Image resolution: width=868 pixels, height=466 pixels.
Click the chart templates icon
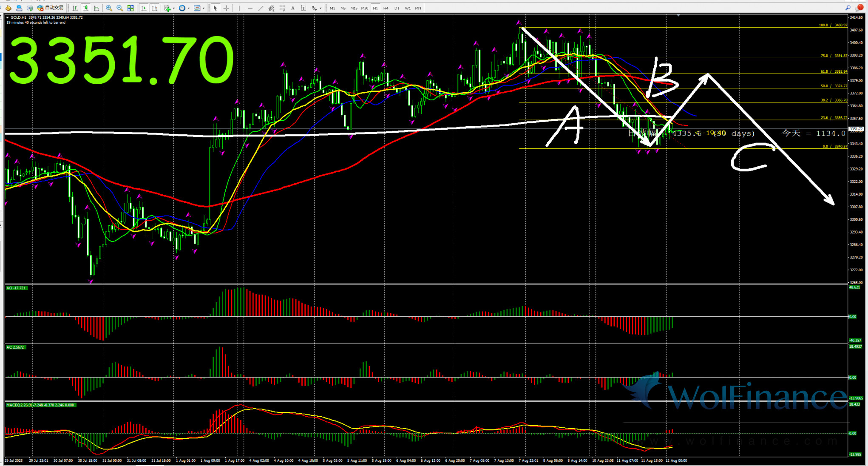[197, 8]
